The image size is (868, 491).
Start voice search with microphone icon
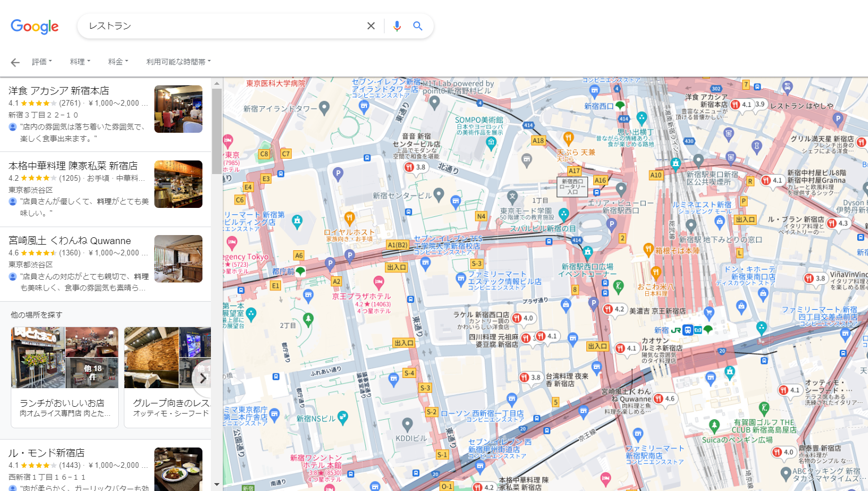pos(397,26)
